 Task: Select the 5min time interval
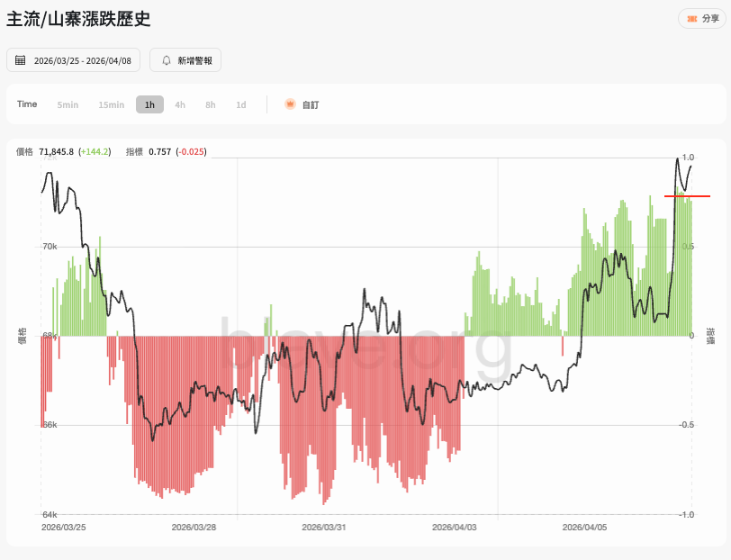tap(68, 105)
